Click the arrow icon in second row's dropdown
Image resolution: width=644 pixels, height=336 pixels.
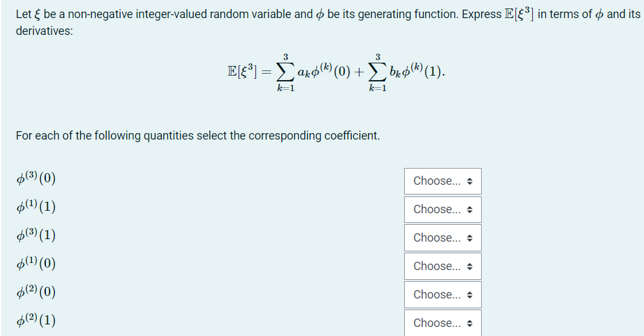point(470,209)
